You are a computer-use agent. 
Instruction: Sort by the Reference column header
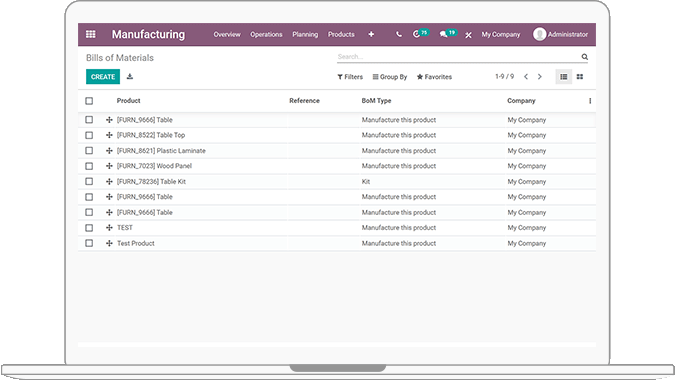click(304, 101)
